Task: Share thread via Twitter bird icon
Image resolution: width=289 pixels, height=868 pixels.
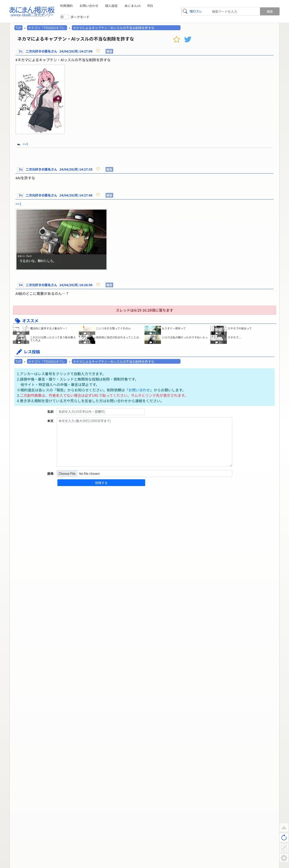Action: click(x=188, y=39)
